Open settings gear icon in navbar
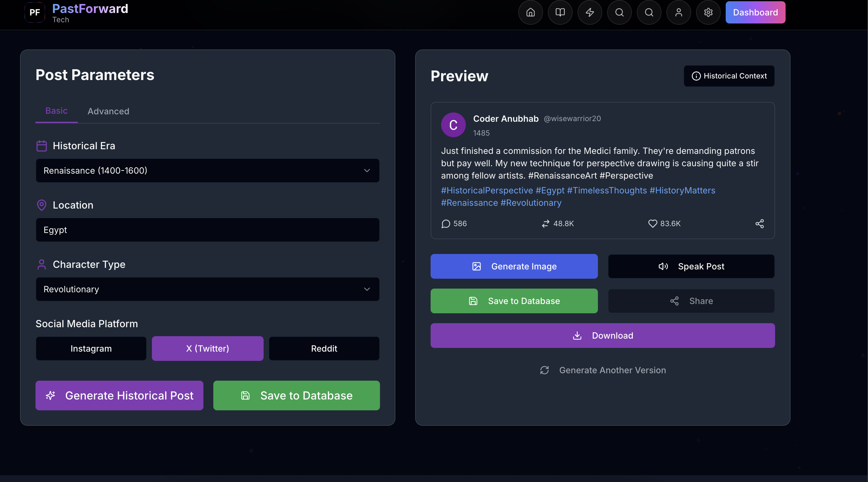The image size is (868, 482). click(708, 12)
